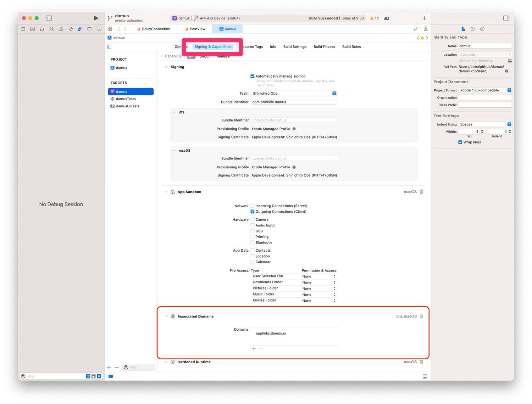Hide the project and targets list

pos(109,47)
